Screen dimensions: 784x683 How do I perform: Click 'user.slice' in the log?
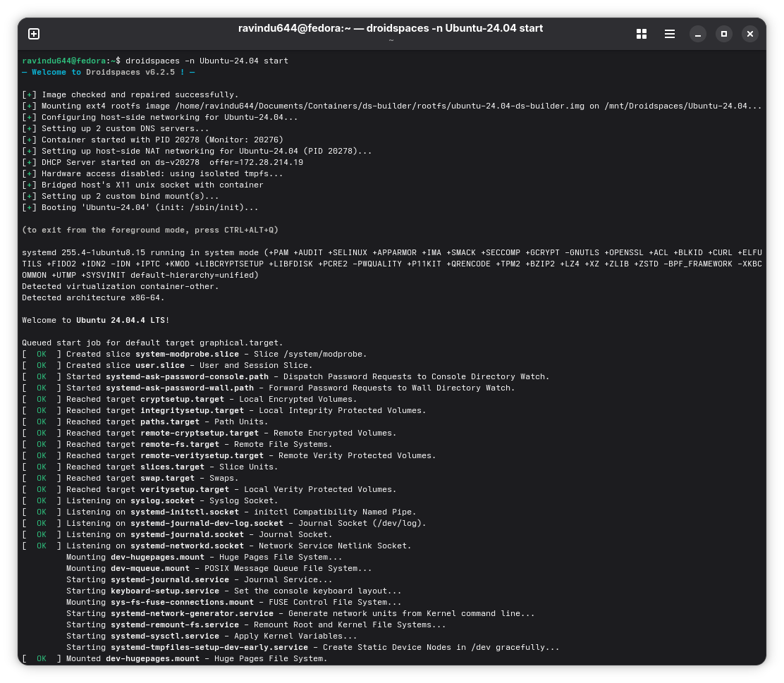(x=160, y=366)
